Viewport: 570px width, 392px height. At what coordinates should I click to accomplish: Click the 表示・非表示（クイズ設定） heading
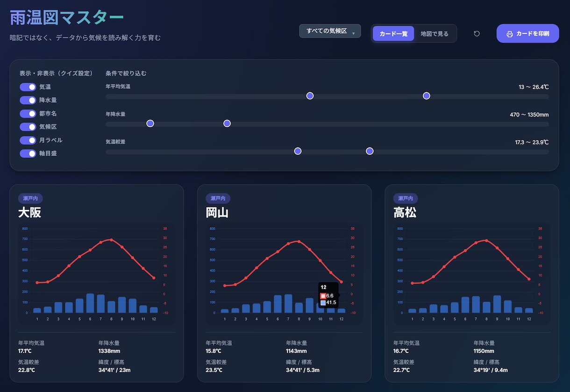[56, 73]
